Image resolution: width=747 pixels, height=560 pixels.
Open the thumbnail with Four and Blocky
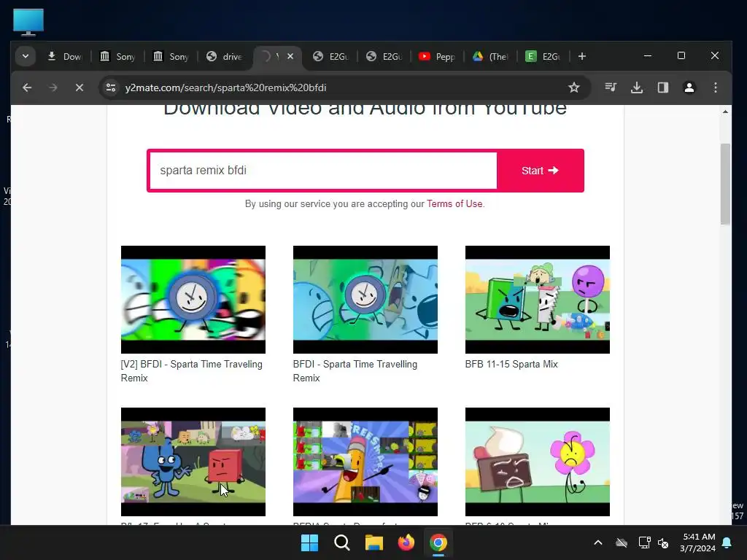coord(193,462)
